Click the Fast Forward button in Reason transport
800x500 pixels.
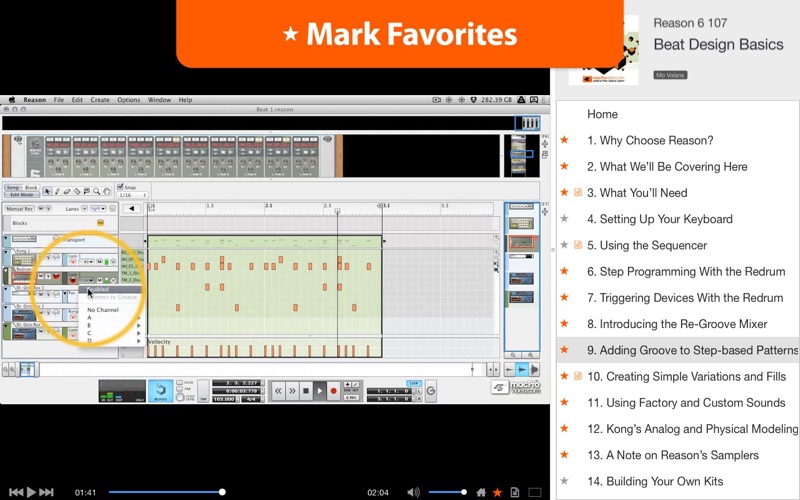[x=292, y=391]
